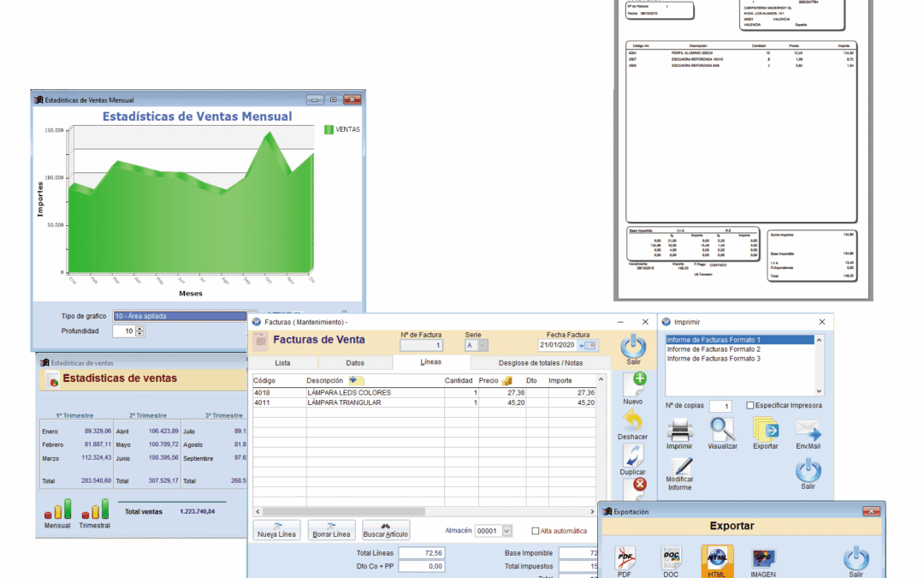
Task: Click the Total Líneas field
Action: click(421, 552)
